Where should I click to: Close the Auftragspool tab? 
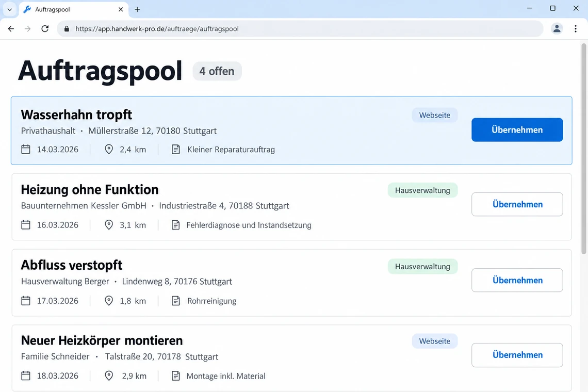click(121, 9)
